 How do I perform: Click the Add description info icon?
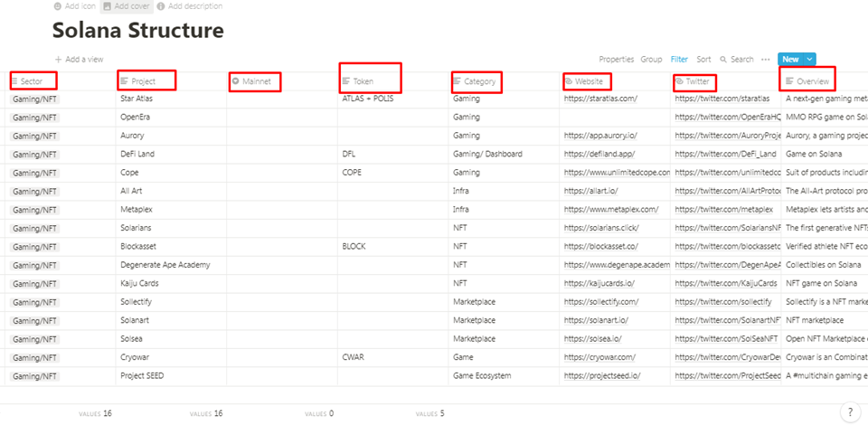click(161, 6)
